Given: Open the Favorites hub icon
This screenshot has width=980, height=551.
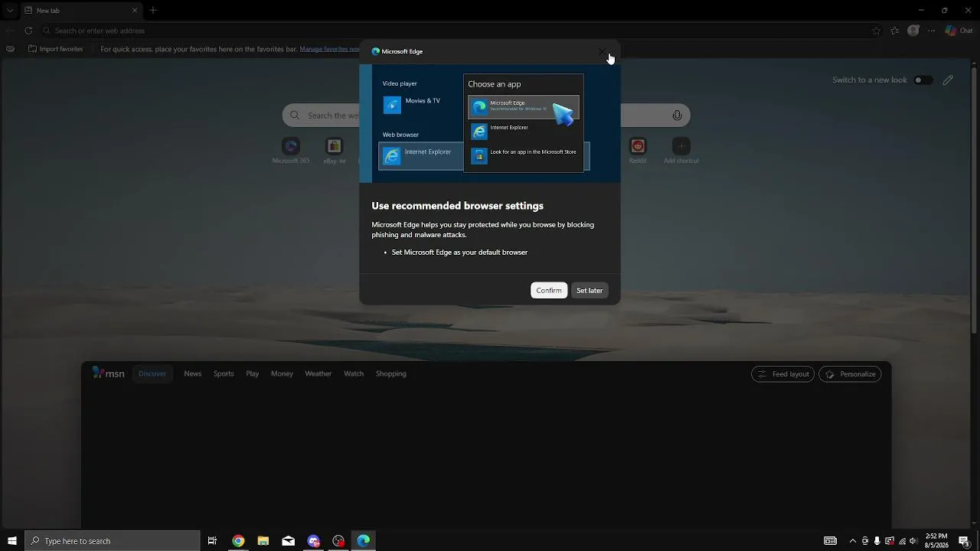Looking at the screenshot, I should coord(895,31).
